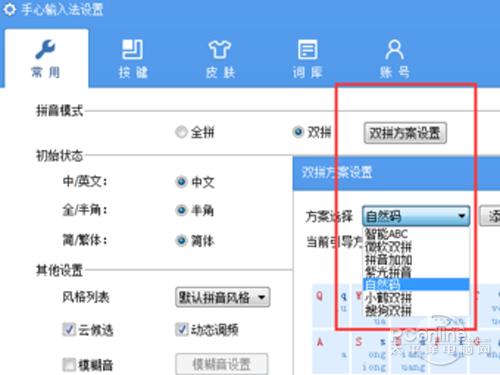Screen dimensions: 500x375
Task: Click the 其他设置 section label
Action: [59, 270]
